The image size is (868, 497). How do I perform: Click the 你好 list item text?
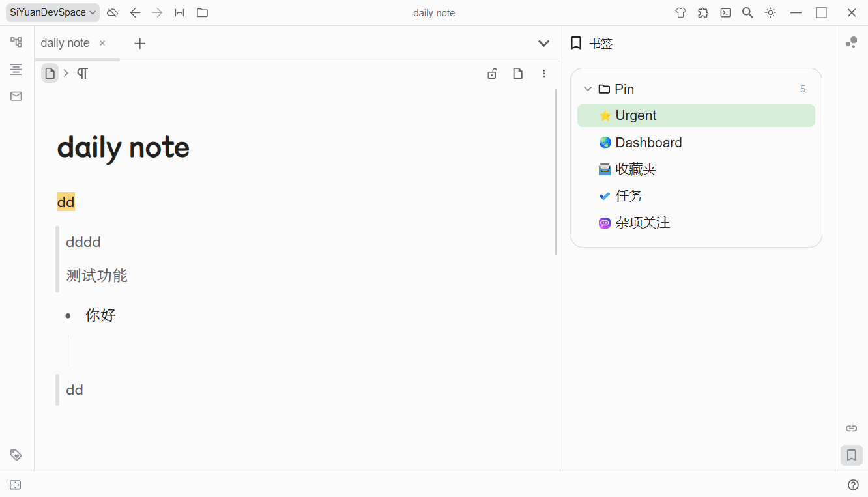pos(100,315)
